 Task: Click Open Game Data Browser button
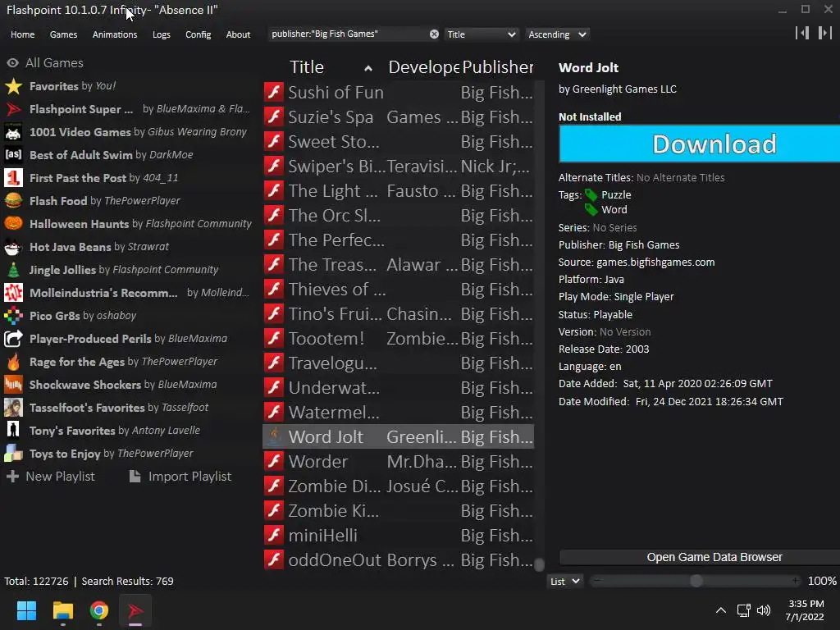coord(699,557)
